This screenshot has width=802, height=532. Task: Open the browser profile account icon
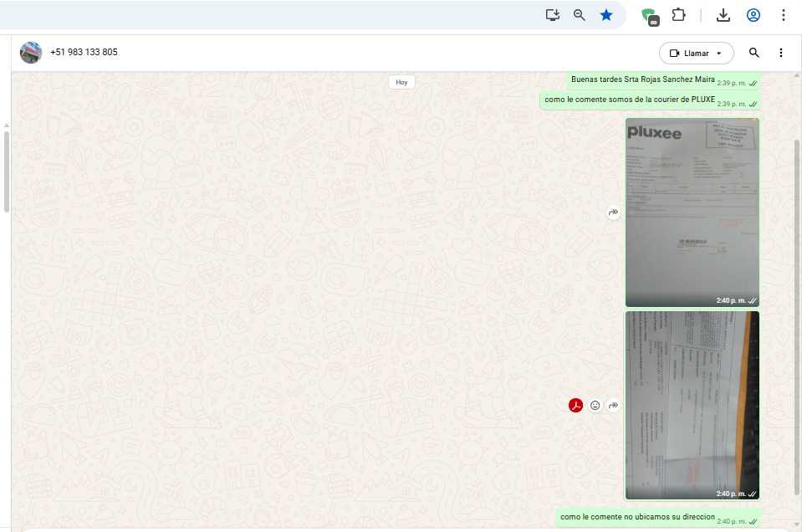[753, 15]
